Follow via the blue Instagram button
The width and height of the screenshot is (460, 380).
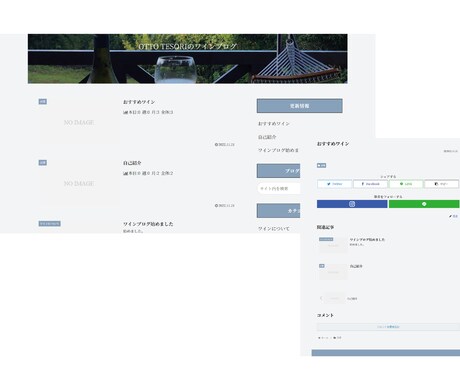tap(352, 204)
